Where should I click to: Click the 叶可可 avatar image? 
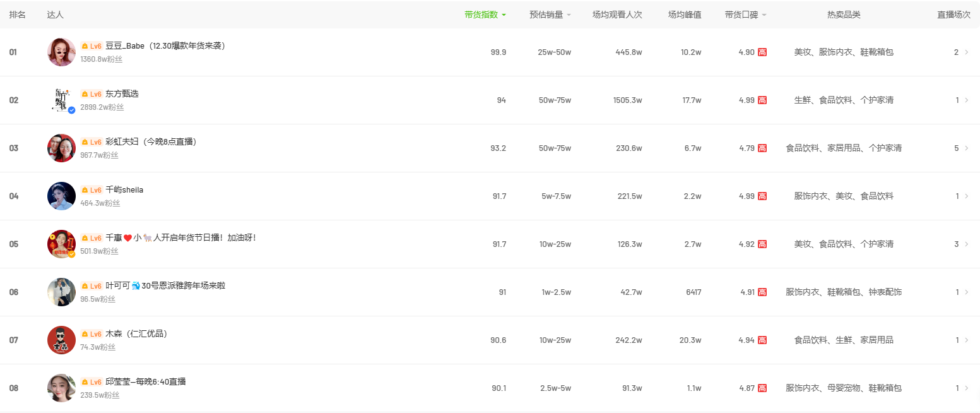(x=61, y=292)
